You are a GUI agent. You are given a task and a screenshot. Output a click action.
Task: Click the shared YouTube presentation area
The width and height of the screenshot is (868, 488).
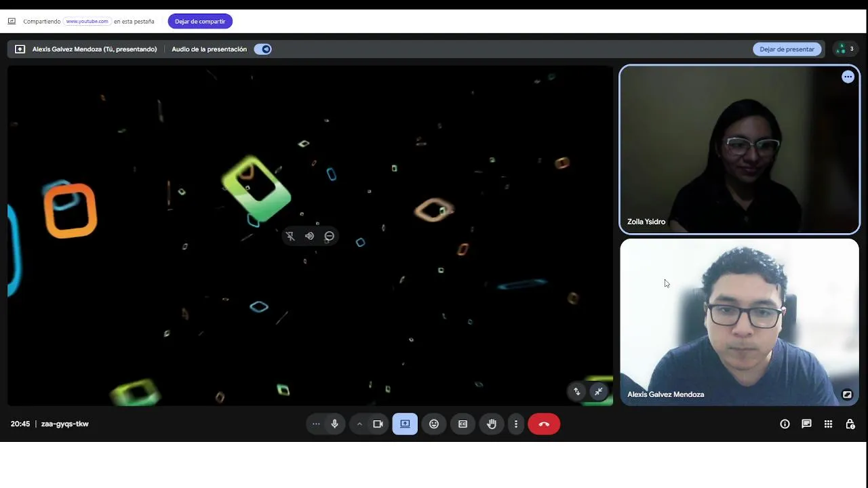310,235
